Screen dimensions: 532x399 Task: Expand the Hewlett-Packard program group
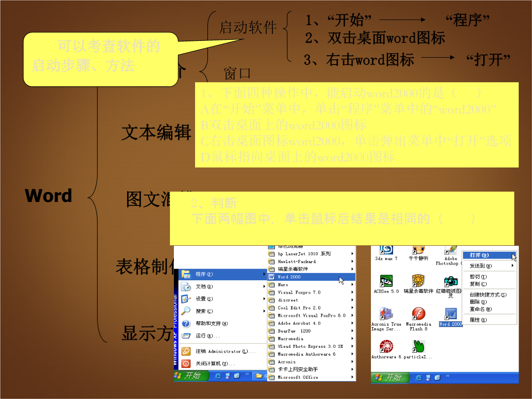click(x=311, y=262)
